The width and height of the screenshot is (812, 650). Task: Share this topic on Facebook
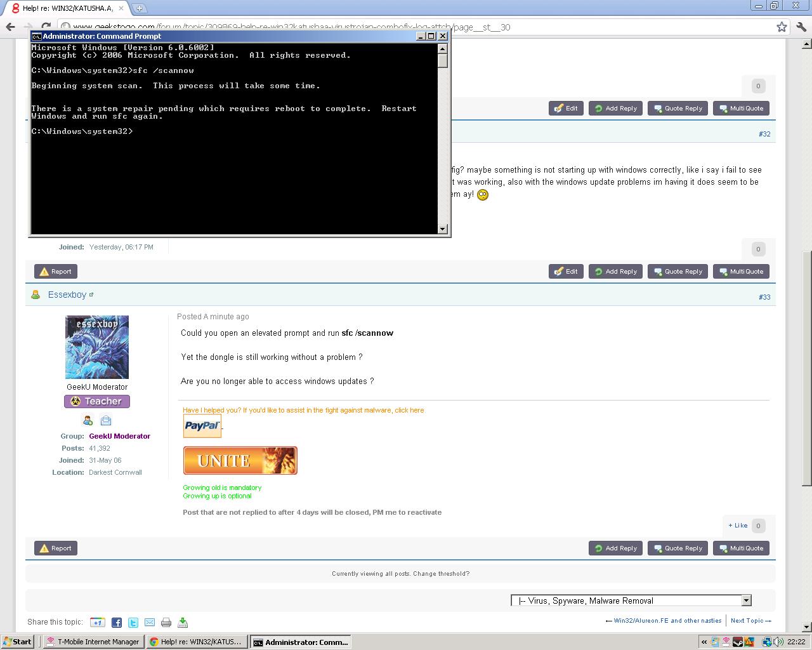[x=117, y=623]
